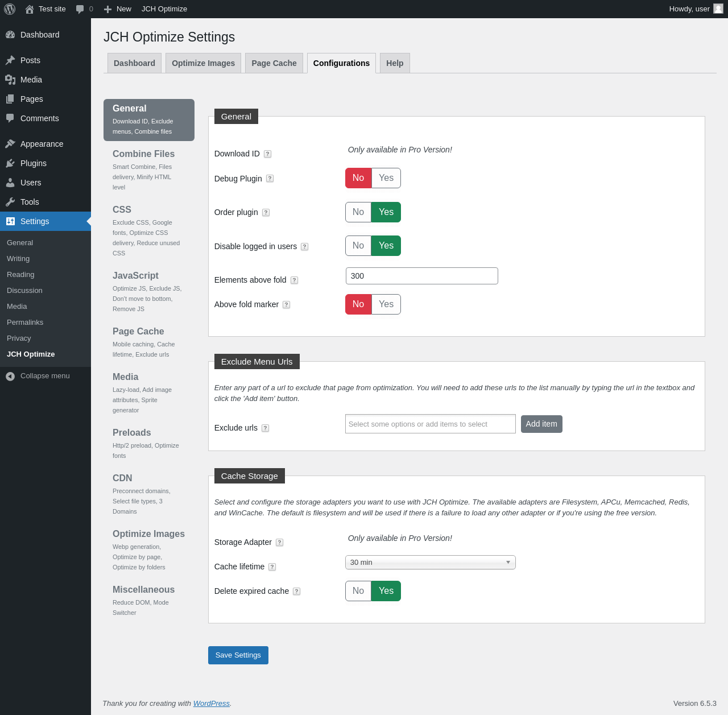Click help icon beside Disable logged in users

(x=304, y=247)
